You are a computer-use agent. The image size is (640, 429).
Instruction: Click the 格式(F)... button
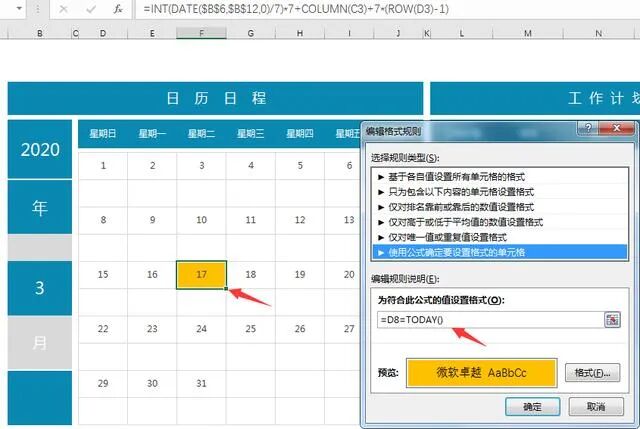pyautogui.click(x=586, y=372)
